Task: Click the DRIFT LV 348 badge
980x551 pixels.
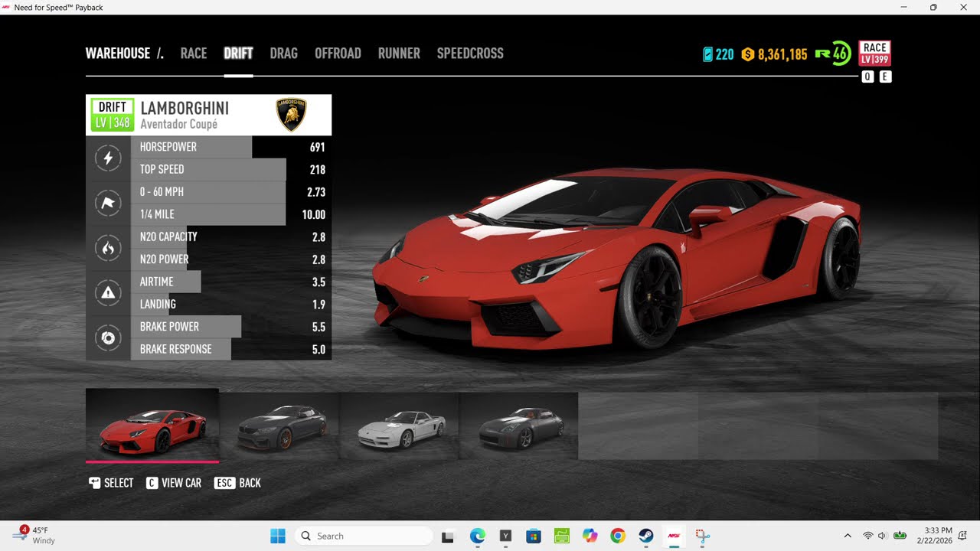Action: tap(112, 115)
